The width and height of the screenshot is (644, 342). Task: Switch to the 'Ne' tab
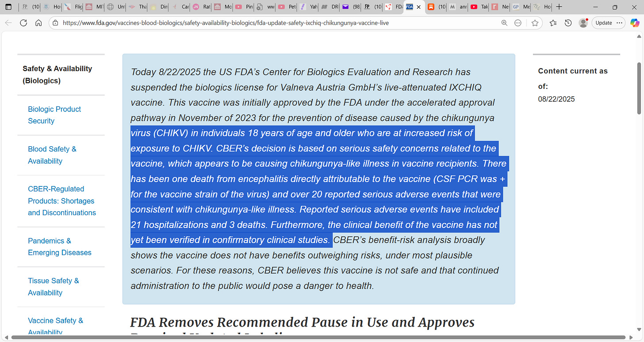[x=501, y=7]
